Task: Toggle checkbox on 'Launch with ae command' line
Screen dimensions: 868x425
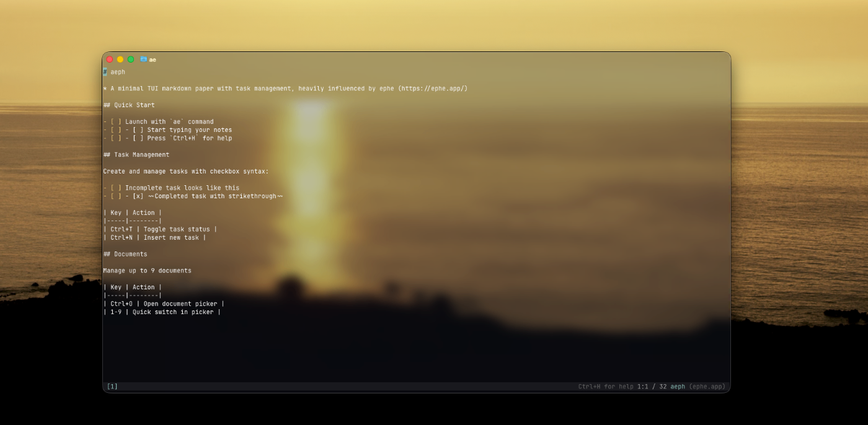Action: [116, 122]
